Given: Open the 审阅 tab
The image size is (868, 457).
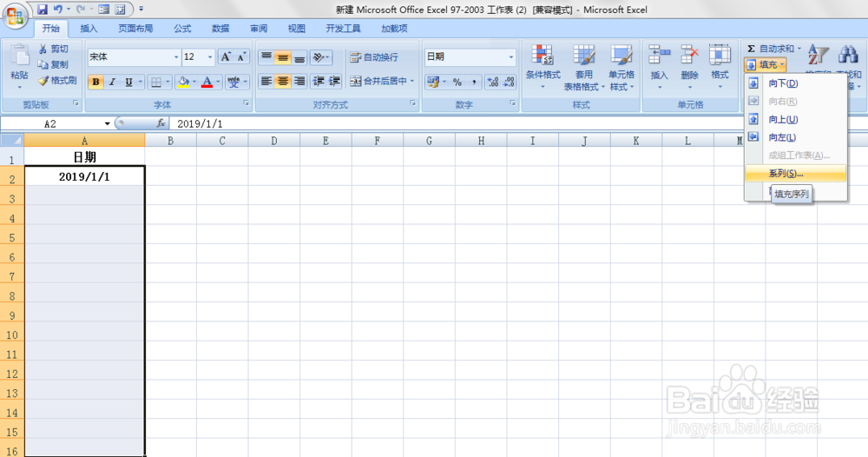Looking at the screenshot, I should pyautogui.click(x=259, y=29).
